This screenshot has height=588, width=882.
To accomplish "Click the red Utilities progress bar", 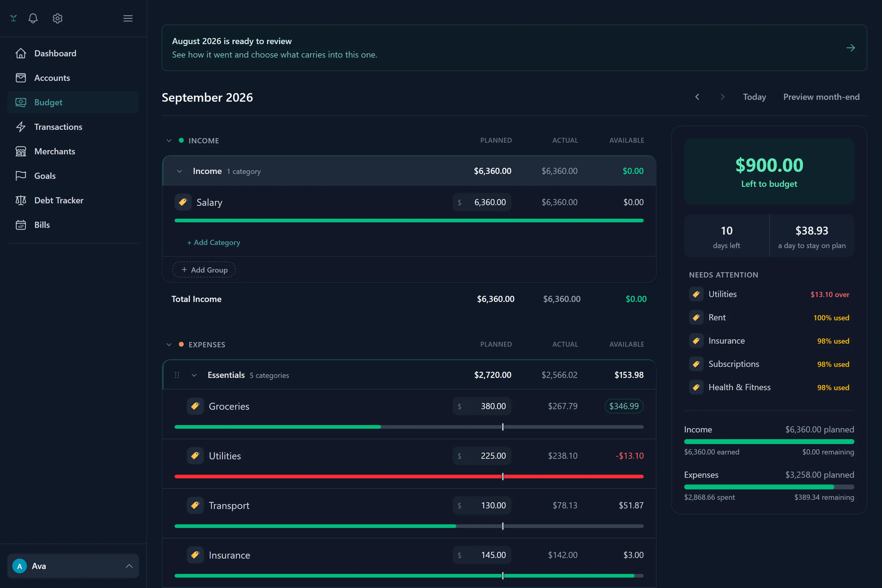I will (x=409, y=476).
